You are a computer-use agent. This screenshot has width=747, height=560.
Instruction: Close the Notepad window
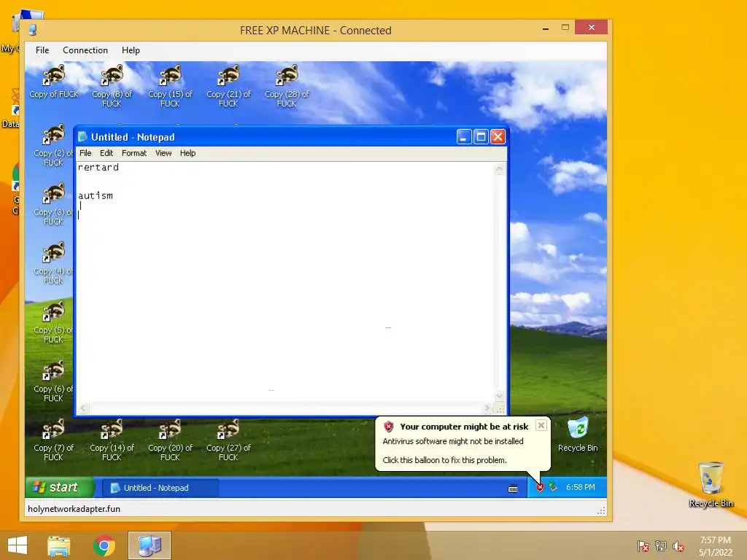(498, 137)
